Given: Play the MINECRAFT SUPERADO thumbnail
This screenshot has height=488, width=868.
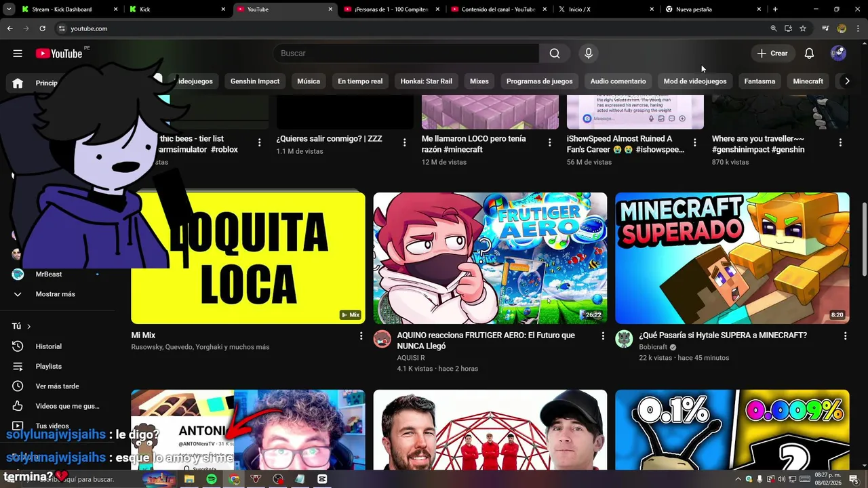Looking at the screenshot, I should tap(732, 258).
